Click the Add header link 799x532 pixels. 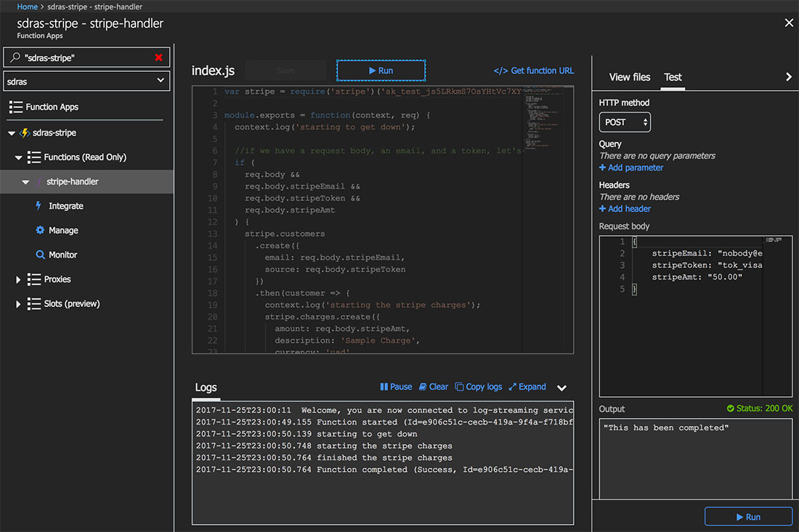click(x=629, y=209)
